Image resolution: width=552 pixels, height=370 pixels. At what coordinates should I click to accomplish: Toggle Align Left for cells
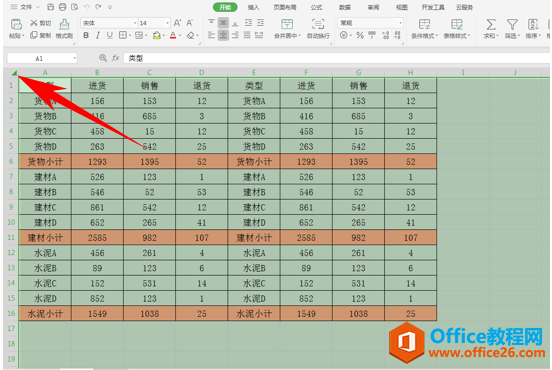click(x=211, y=35)
